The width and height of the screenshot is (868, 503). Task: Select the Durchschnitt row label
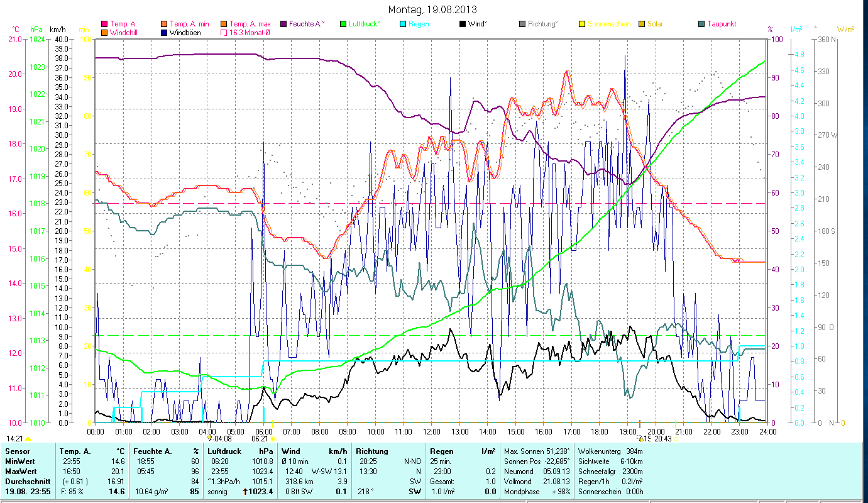pos(27,482)
